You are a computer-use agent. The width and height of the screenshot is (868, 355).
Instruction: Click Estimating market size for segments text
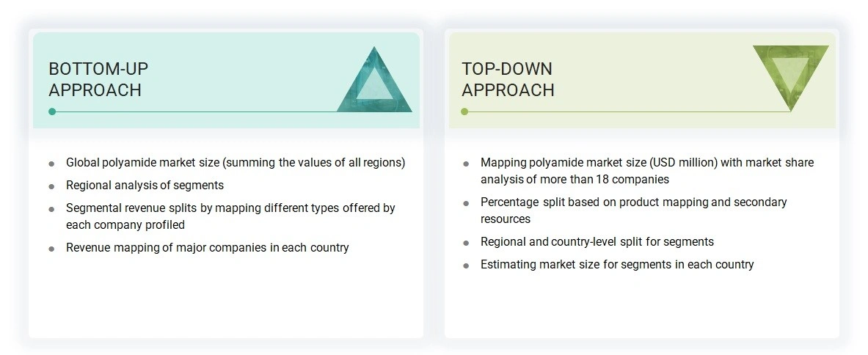616,264
